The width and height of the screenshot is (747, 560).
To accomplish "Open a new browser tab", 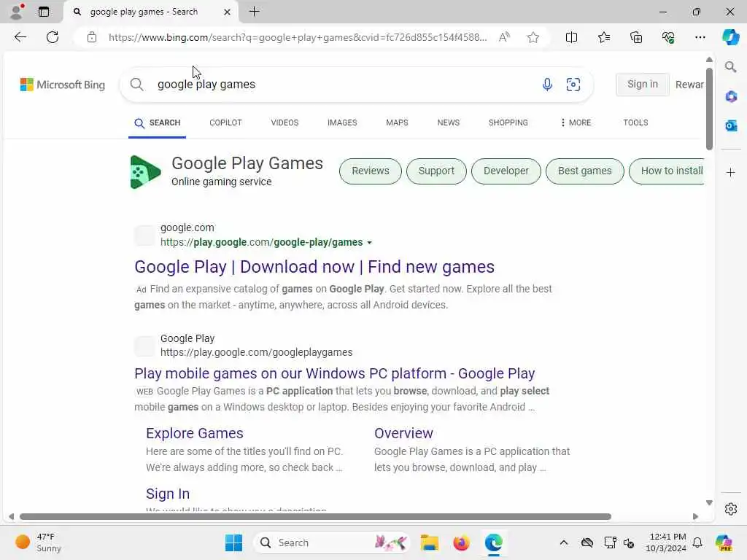I will point(255,12).
